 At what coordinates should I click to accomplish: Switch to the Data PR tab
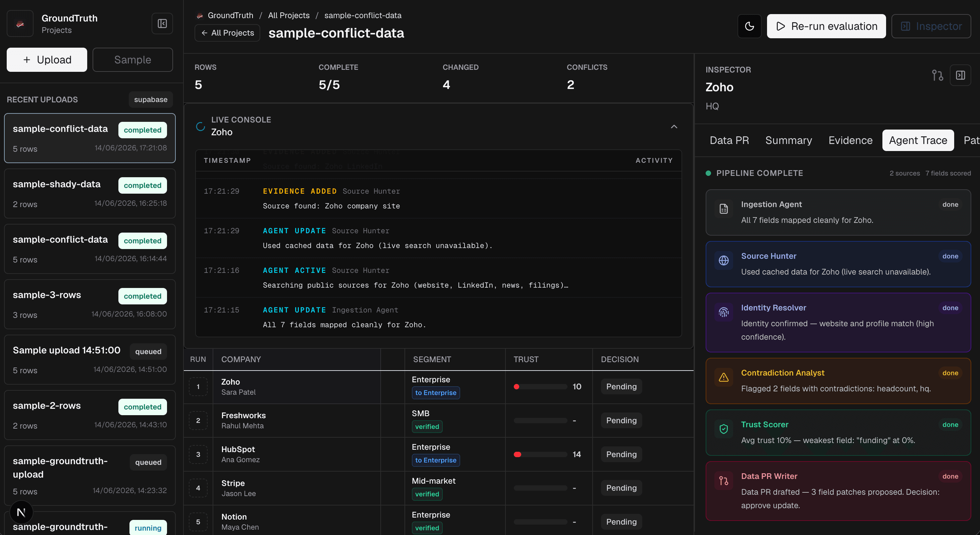click(x=729, y=141)
